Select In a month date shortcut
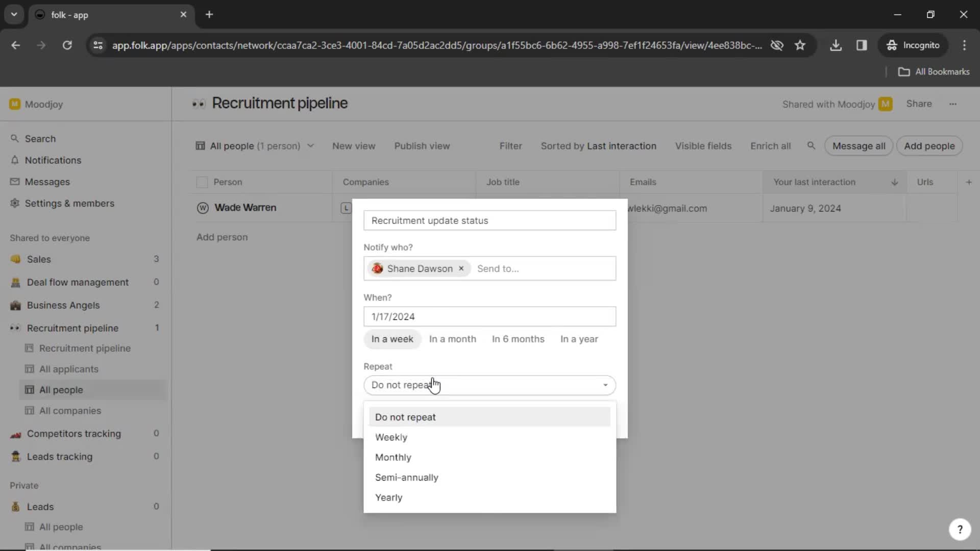The image size is (980, 551). 452,338
